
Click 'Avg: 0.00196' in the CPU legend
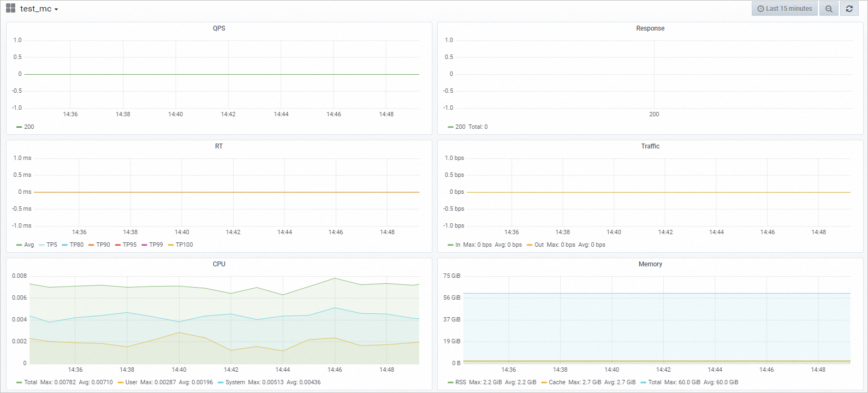pyautogui.click(x=195, y=382)
